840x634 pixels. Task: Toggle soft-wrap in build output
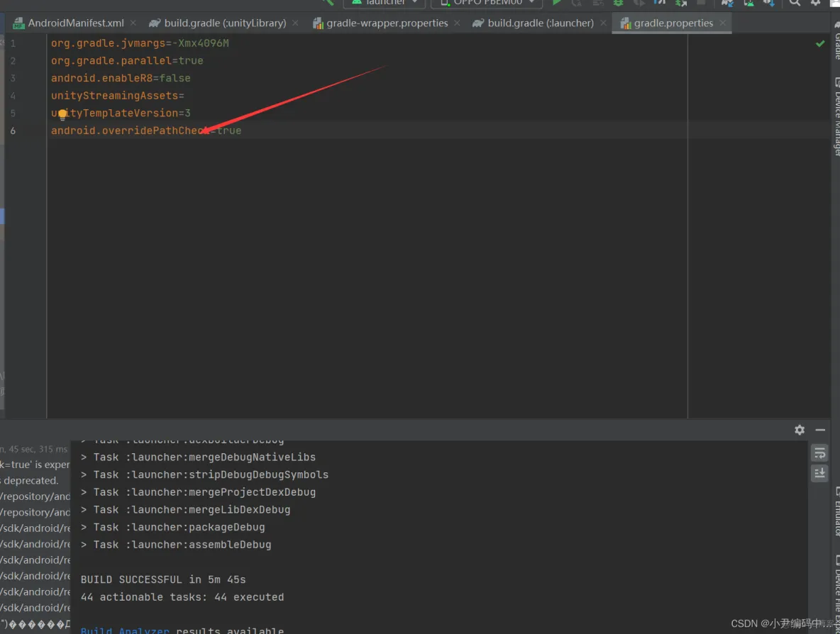pos(819,454)
